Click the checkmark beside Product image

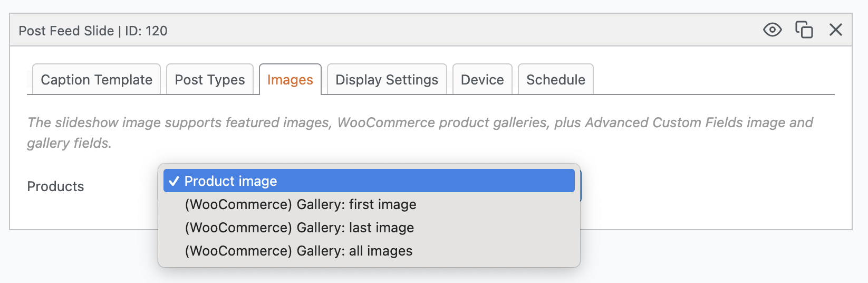173,181
